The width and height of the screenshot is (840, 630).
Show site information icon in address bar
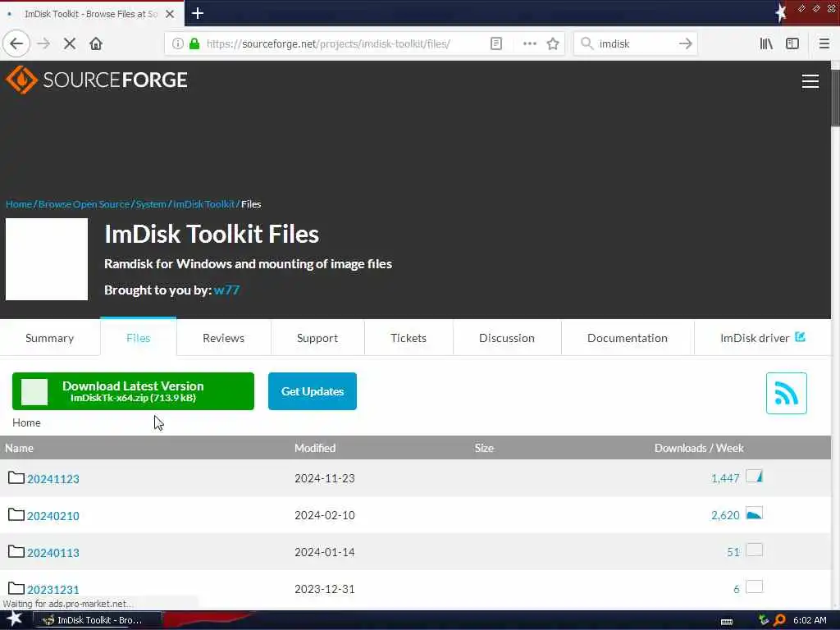tap(178, 44)
